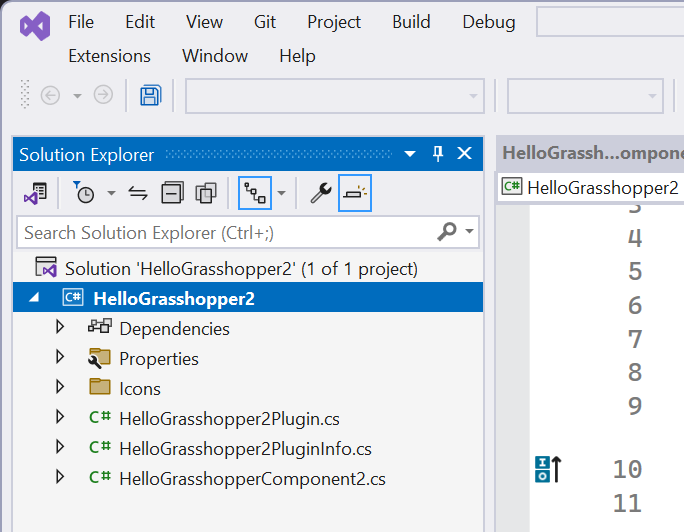
Task: Select the HelloGrasshopper2 project row
Action: [248, 298]
